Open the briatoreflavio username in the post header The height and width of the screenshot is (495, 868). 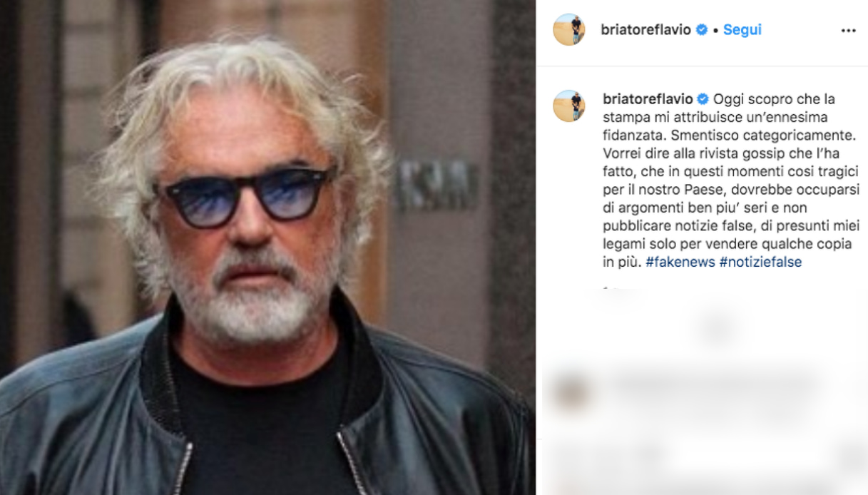pos(647,30)
